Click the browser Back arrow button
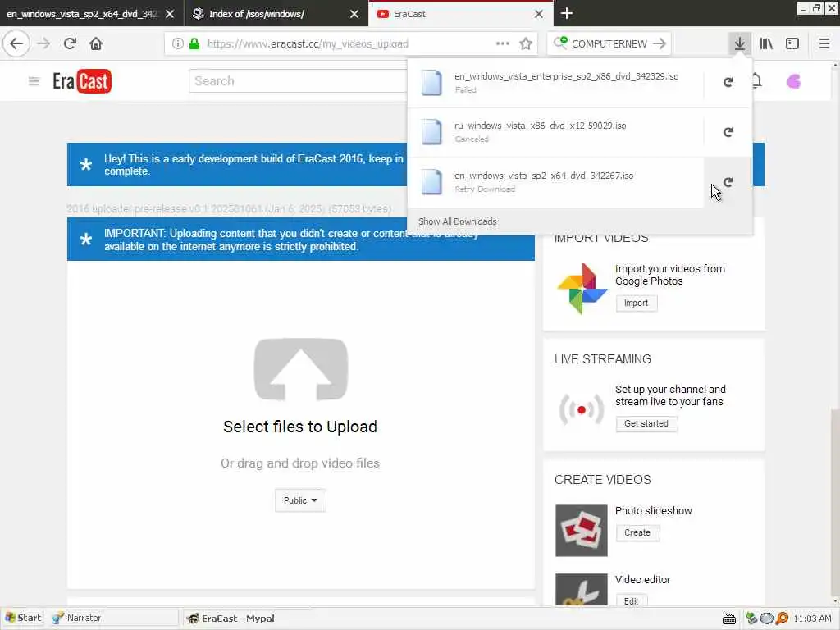The width and height of the screenshot is (840, 630). 16,43
